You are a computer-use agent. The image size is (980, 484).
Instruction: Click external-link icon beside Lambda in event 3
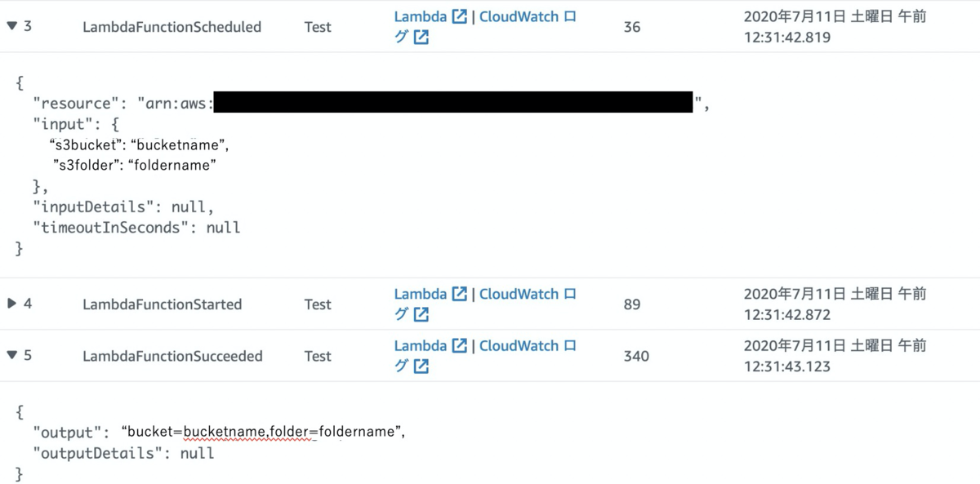coord(460,16)
